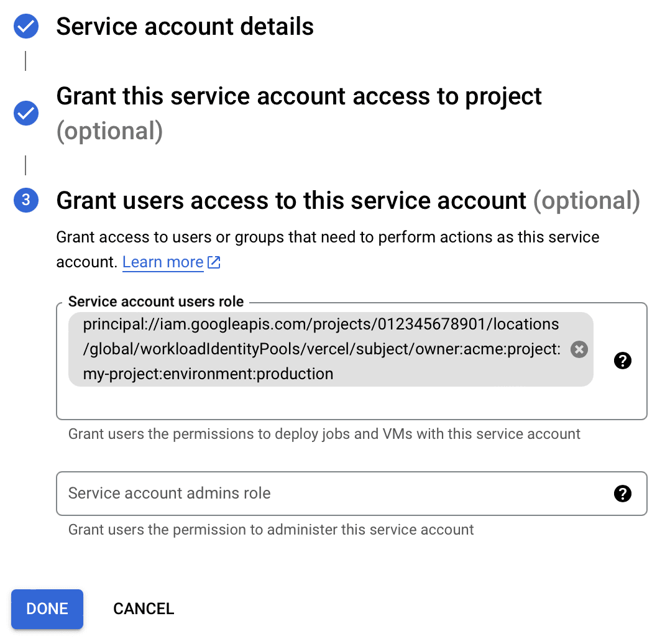Click the Service account details checkmark icon

pos(26,27)
